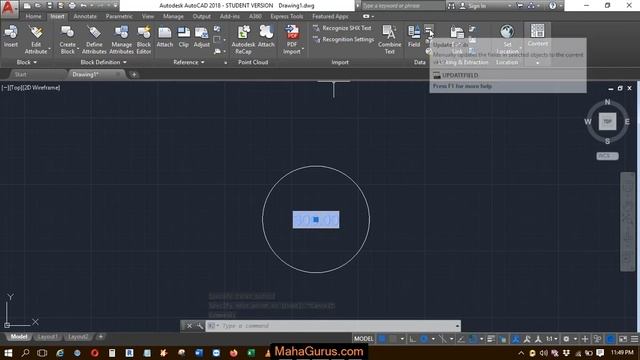Launch Manage Attributes
This screenshot has width=640, height=360.
(x=121, y=39)
